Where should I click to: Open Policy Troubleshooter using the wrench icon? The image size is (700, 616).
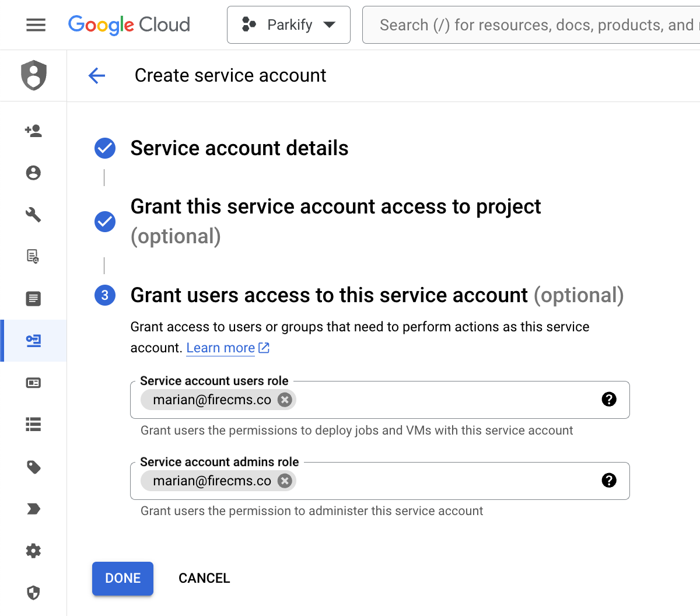(33, 215)
